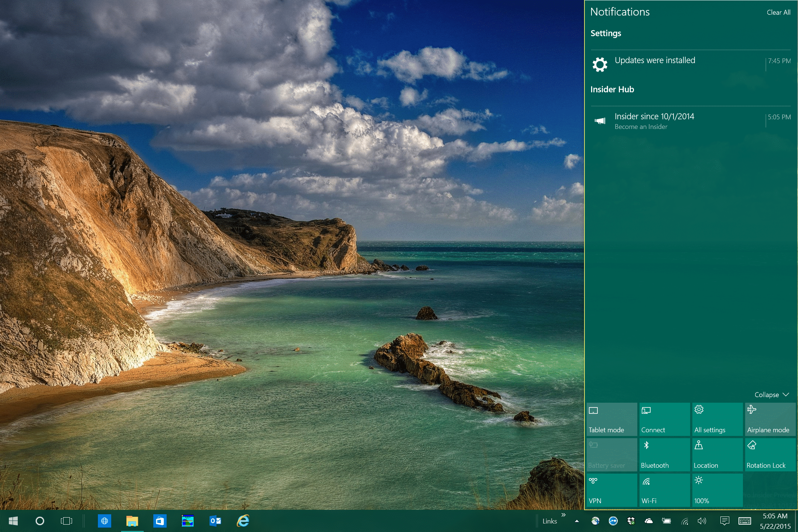
Task: Launch Outlook from the taskbar
Action: pyautogui.click(x=215, y=521)
